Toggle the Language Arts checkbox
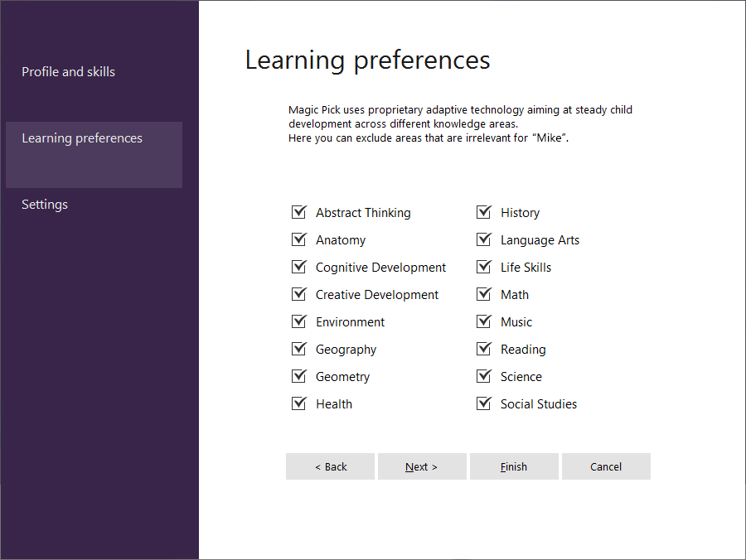The width and height of the screenshot is (746, 560). coord(484,239)
